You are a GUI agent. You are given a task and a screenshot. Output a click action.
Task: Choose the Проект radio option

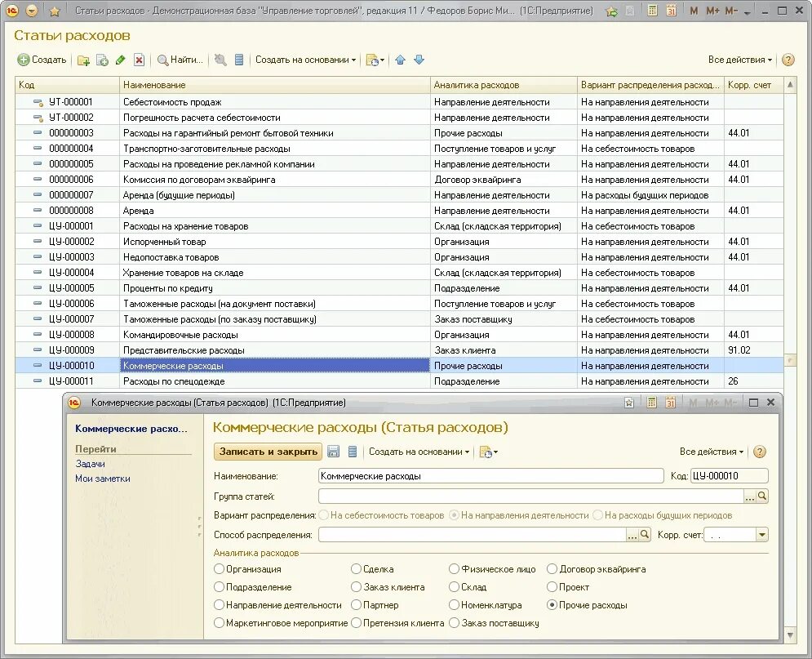pos(552,587)
